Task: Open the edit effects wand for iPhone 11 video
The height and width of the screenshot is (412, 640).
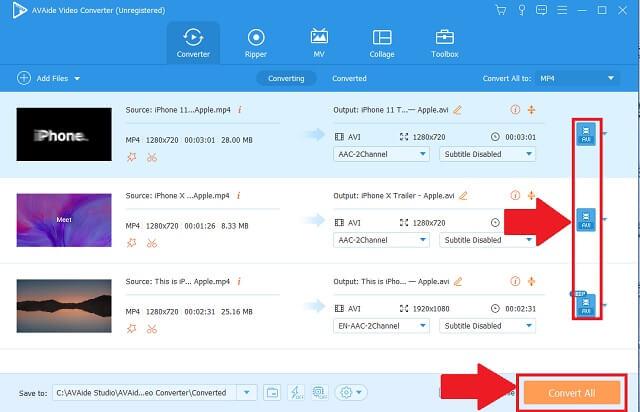Action: tap(131, 157)
